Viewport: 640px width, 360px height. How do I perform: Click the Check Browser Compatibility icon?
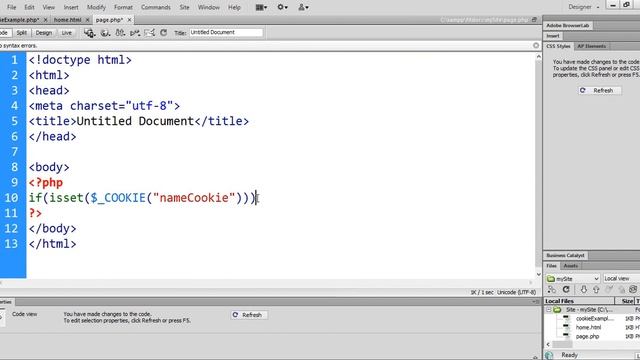click(149, 33)
